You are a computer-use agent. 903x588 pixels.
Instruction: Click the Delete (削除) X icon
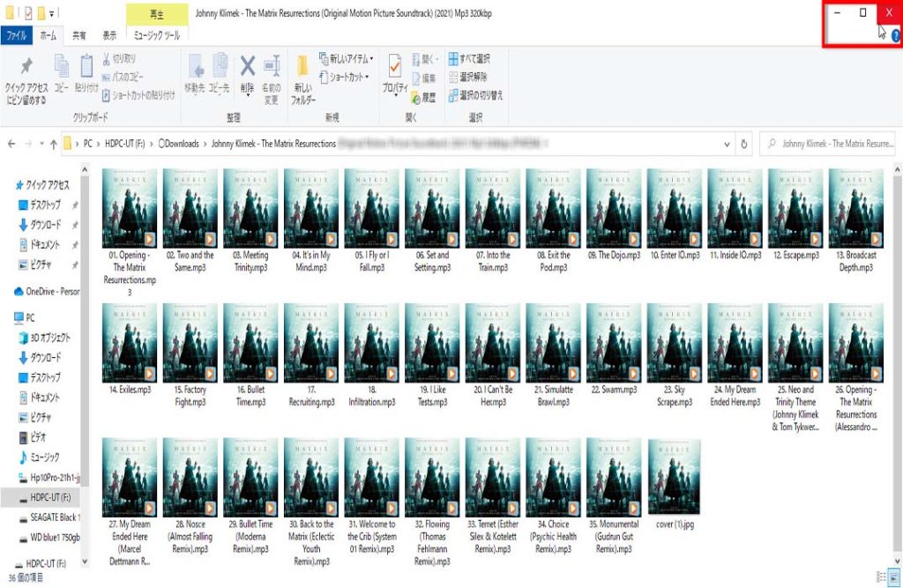click(248, 67)
